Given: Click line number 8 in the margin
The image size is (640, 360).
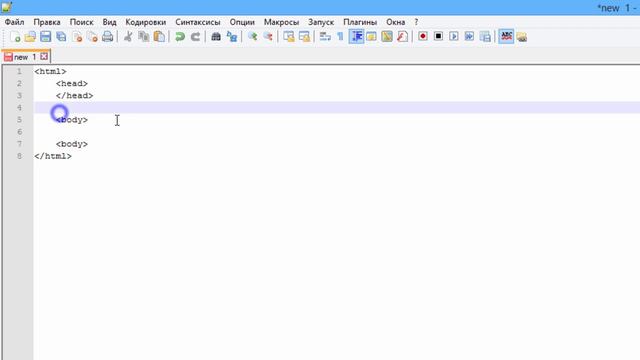Looking at the screenshot, I should coord(19,156).
